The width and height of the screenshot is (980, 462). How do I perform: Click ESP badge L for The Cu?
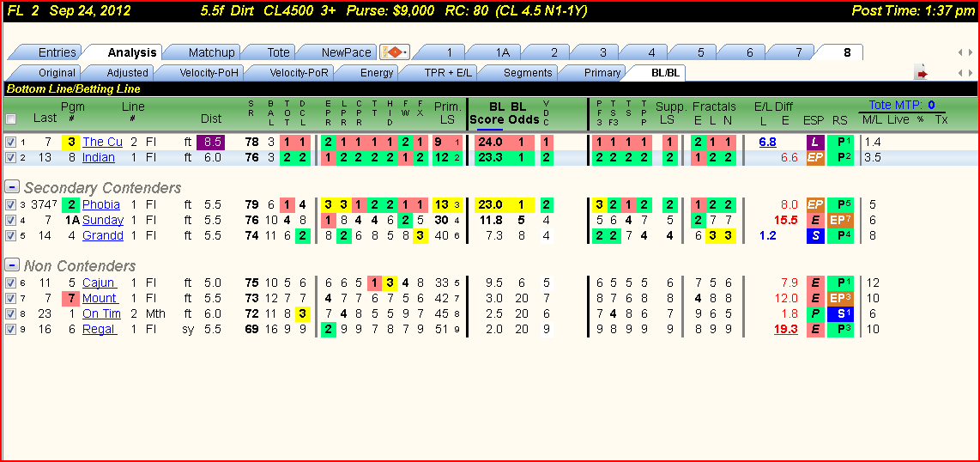[815, 142]
